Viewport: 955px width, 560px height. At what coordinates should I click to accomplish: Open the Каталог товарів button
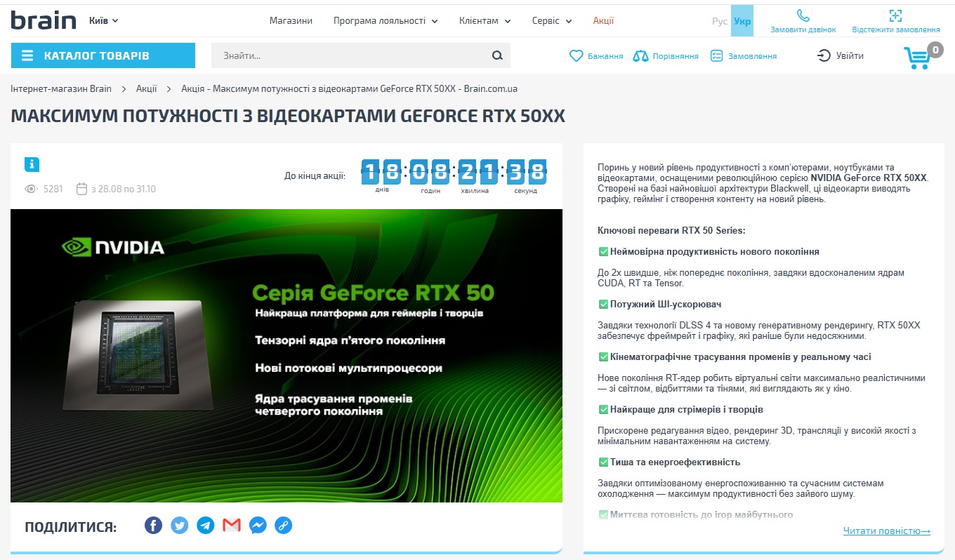(x=103, y=56)
